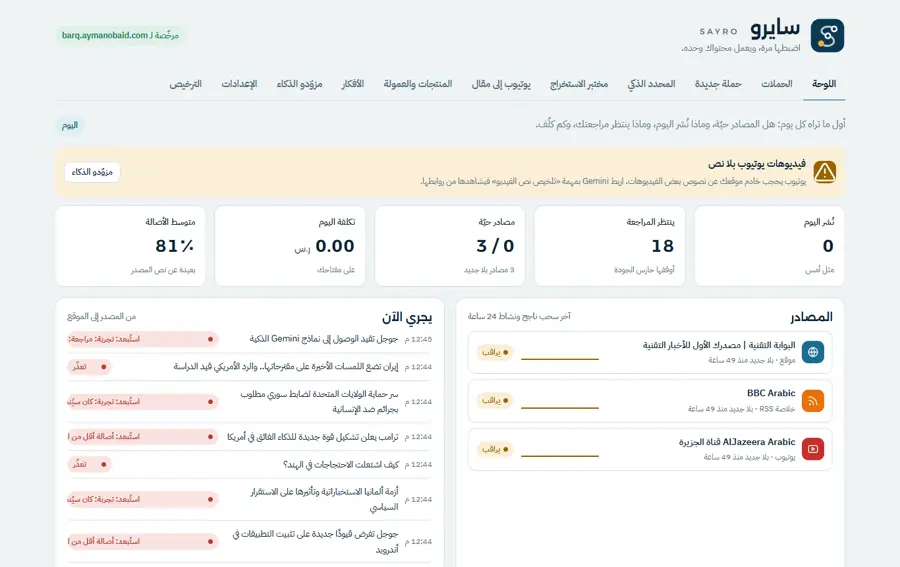Click the Sayro logo icon

click(827, 36)
